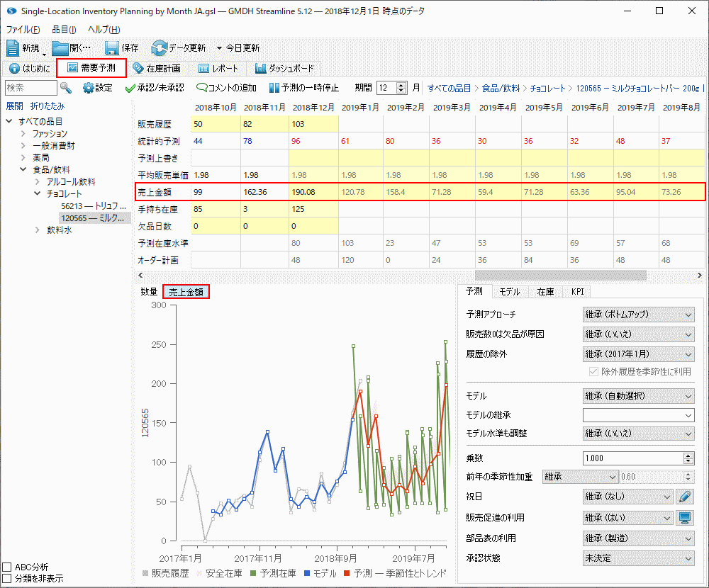This screenshot has width=709, height=588.
Task: Click the 保存 (Save) floppy disk icon
Action: pyautogui.click(x=112, y=48)
